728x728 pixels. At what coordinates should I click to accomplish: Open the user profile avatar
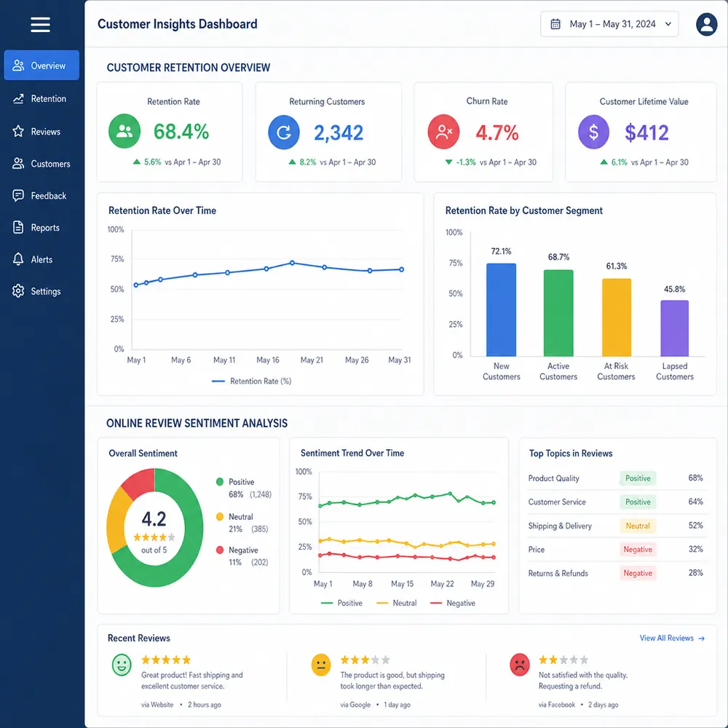[707, 25]
